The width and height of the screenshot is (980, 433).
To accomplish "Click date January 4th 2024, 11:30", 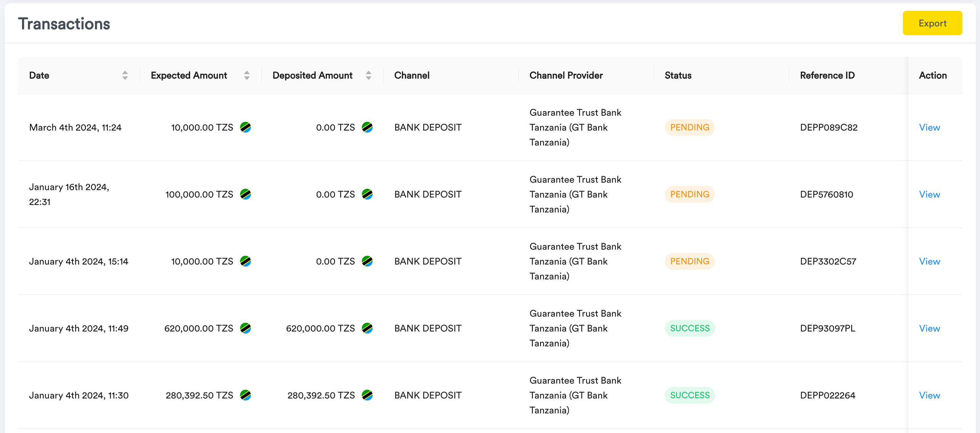I will [79, 395].
